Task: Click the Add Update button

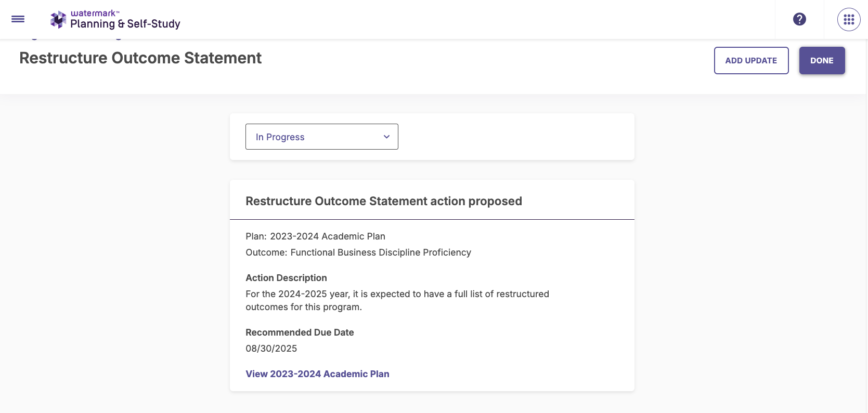Action: (751, 60)
